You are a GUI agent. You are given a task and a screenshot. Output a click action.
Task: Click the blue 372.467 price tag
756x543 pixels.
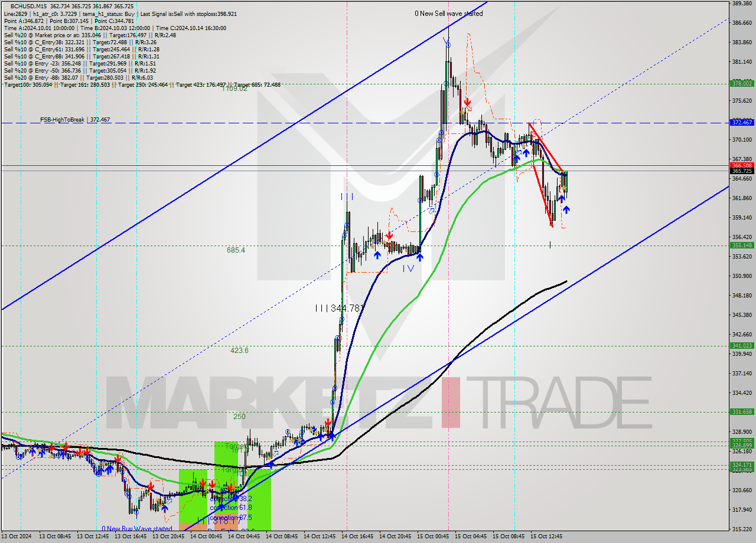click(x=742, y=123)
